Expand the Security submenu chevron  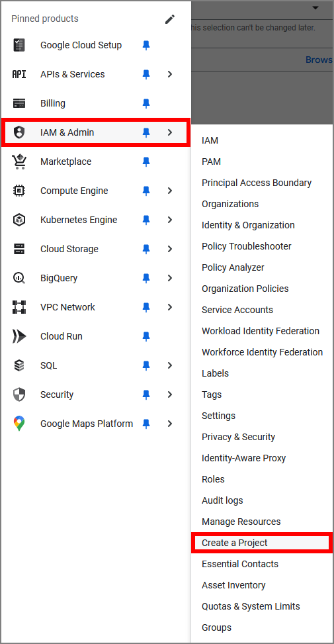point(170,394)
